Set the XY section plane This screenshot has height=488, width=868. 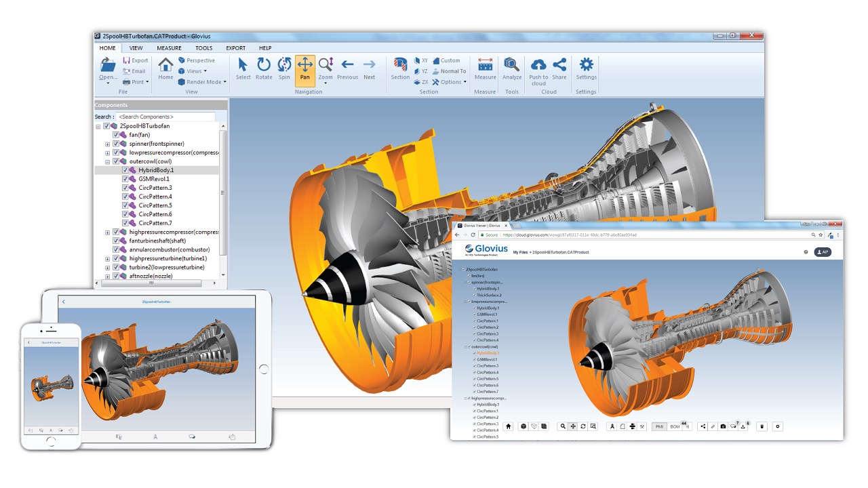(x=421, y=60)
